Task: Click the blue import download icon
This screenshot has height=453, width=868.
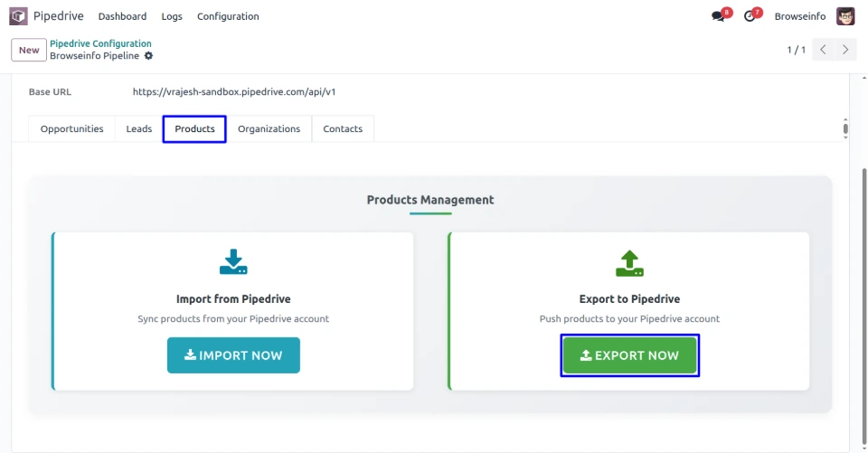Action: (x=233, y=263)
